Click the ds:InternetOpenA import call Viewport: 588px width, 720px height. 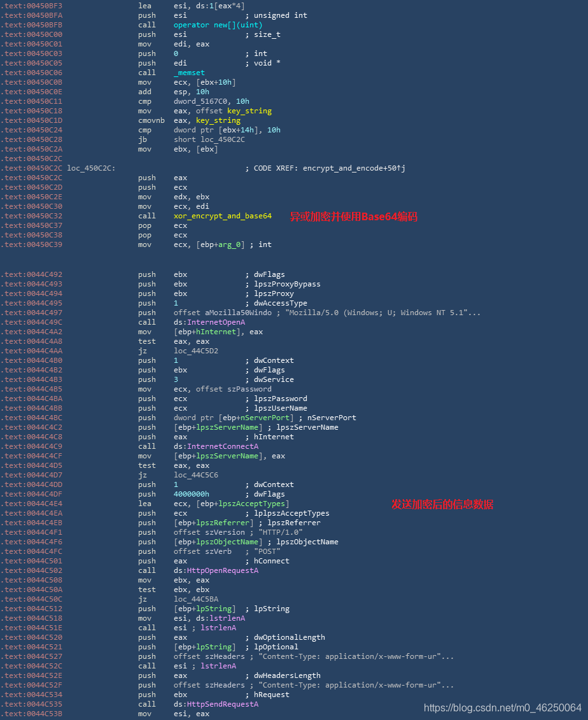pos(209,322)
